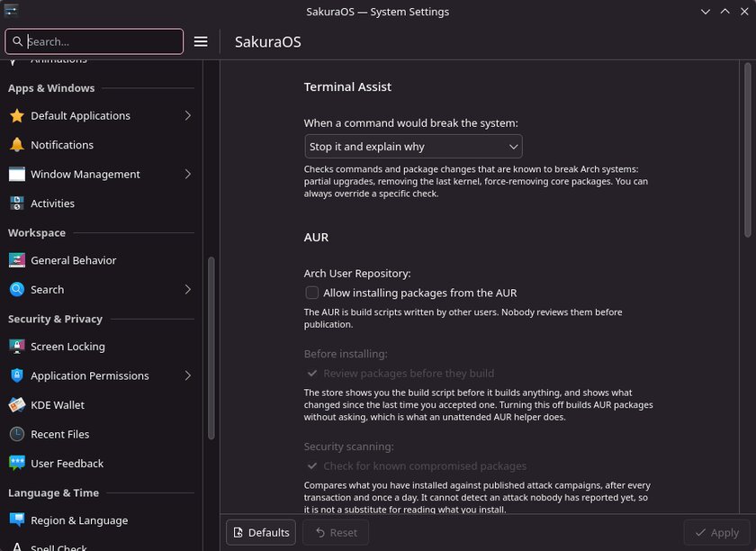Open General Behavior settings
This screenshot has width=756, height=551.
101,260
